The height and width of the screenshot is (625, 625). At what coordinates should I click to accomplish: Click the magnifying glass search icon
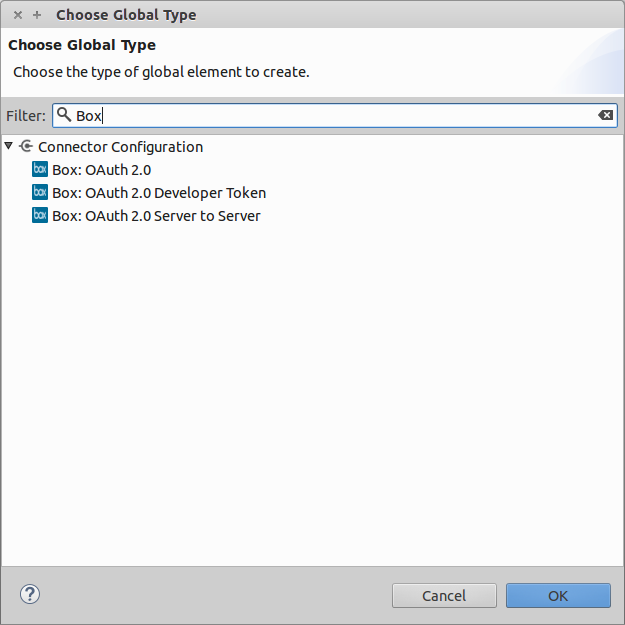(x=65, y=115)
